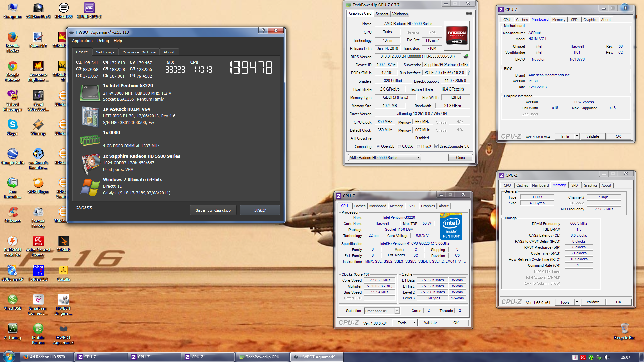The height and width of the screenshot is (362, 644).
Task: Toggle PhysX checkbox in GPU-Z
Action: coord(418,146)
